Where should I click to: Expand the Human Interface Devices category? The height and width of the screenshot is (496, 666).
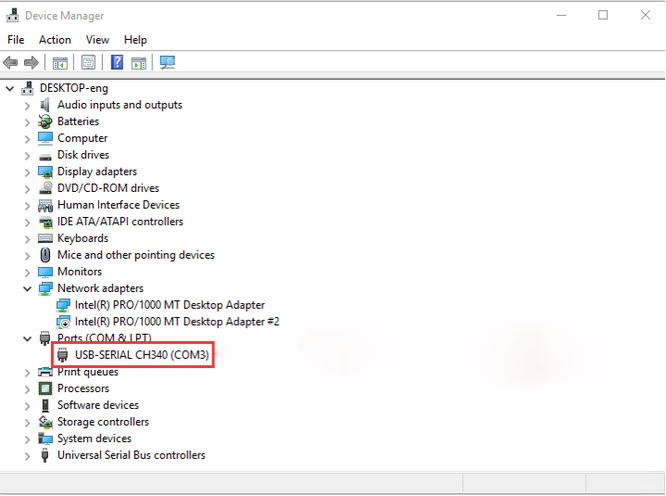27,206
